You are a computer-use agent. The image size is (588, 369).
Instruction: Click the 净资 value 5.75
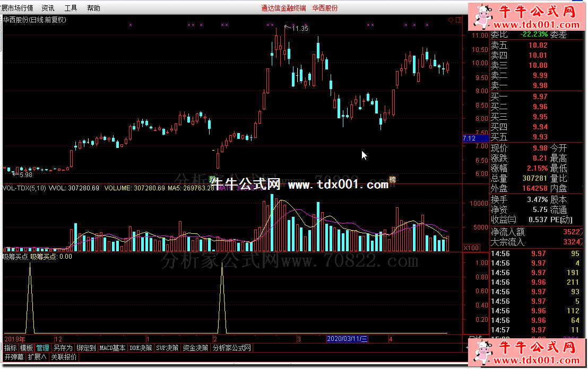point(540,210)
